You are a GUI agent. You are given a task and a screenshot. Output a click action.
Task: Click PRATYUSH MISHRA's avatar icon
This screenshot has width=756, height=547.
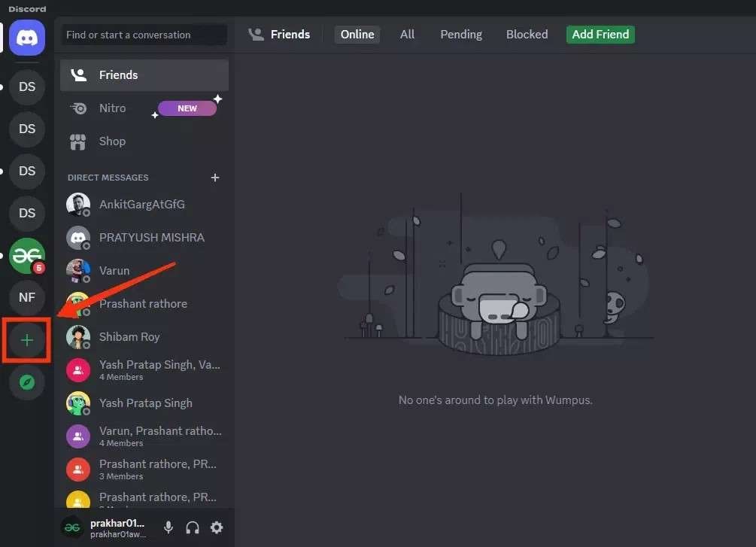click(x=78, y=238)
